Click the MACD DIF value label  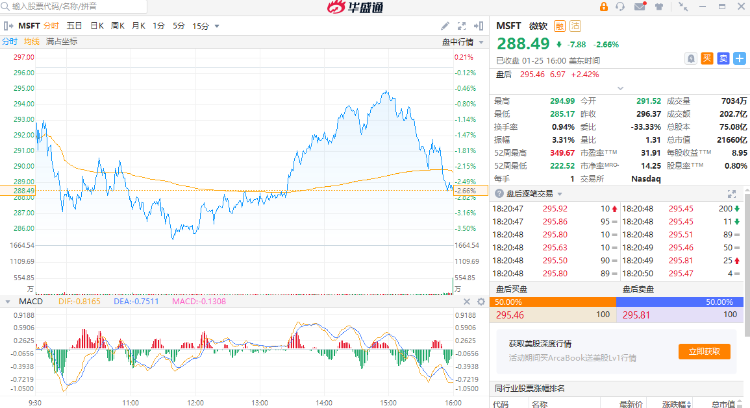[x=79, y=301]
